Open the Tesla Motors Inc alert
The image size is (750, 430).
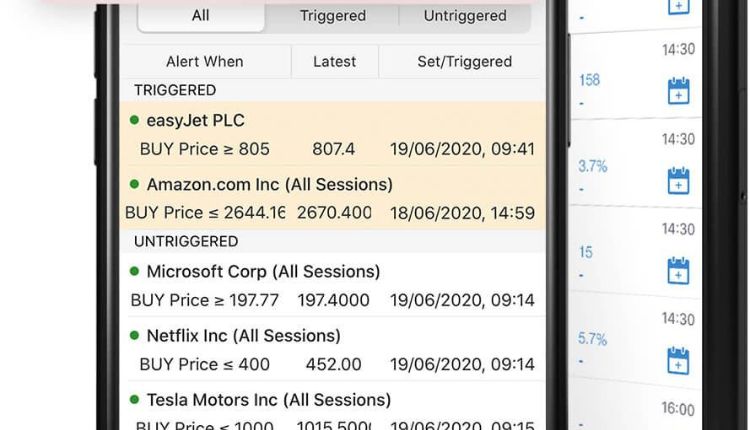point(332,407)
